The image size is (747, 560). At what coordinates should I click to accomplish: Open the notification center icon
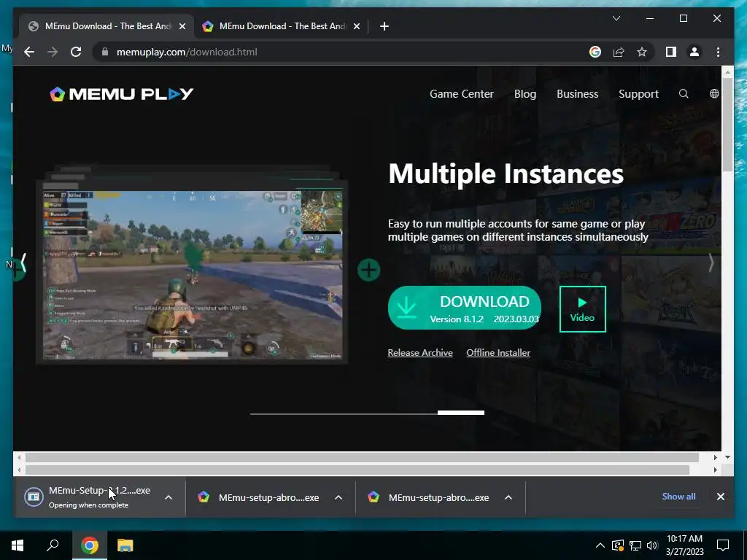723,545
